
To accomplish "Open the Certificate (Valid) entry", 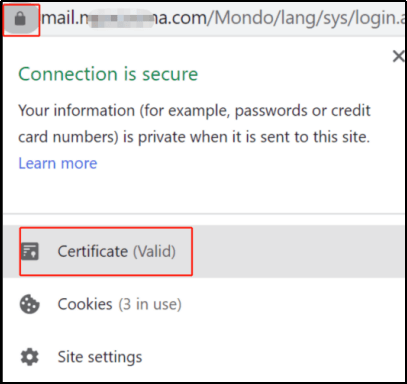I will pos(203,251).
